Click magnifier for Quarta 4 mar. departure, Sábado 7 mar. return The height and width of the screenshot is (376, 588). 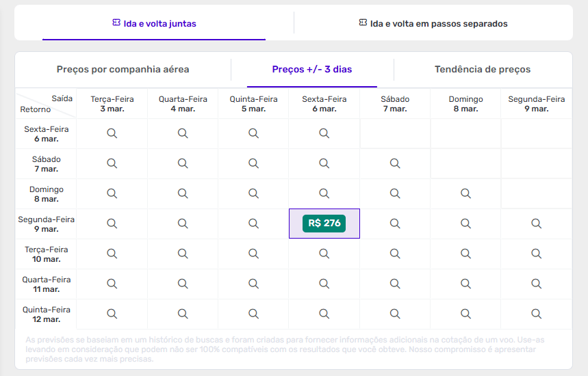[x=183, y=163]
